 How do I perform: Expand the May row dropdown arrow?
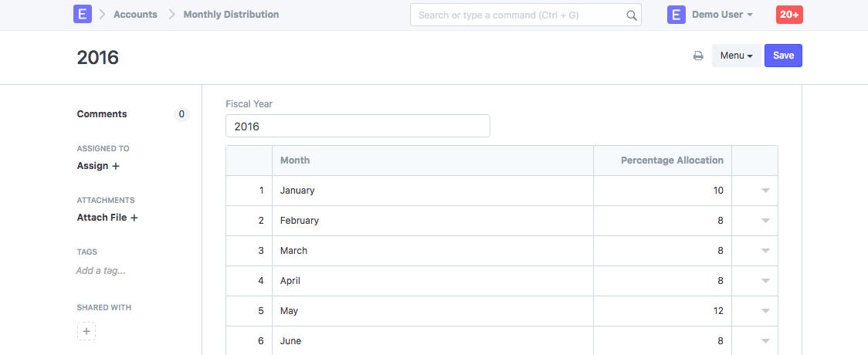click(x=765, y=311)
